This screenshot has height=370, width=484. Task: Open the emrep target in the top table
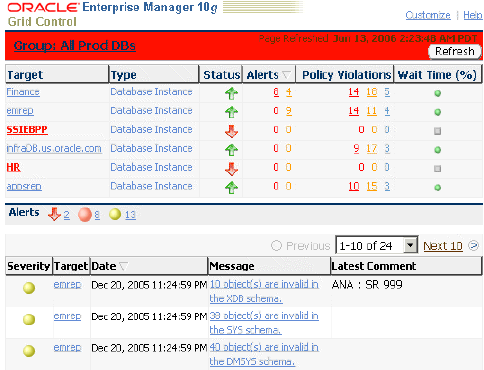[20, 111]
